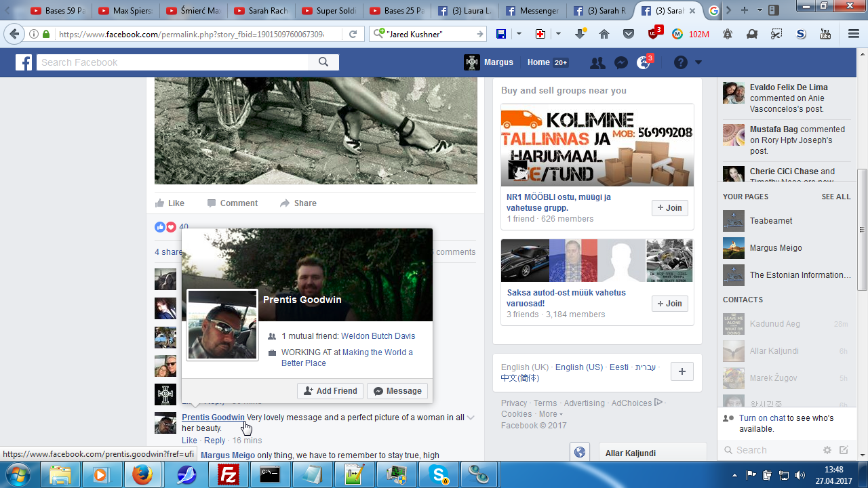868x488 pixels.
Task: Switch to the Super Sold tab
Action: (328, 11)
